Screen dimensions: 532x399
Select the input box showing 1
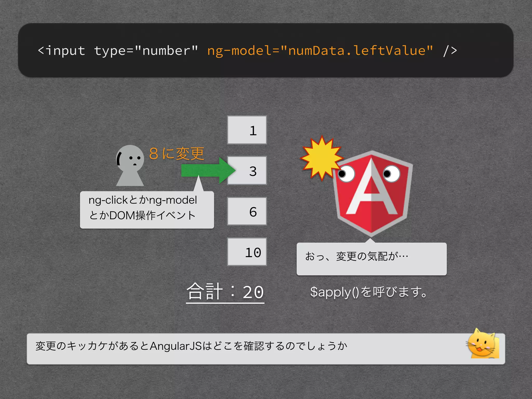click(247, 130)
